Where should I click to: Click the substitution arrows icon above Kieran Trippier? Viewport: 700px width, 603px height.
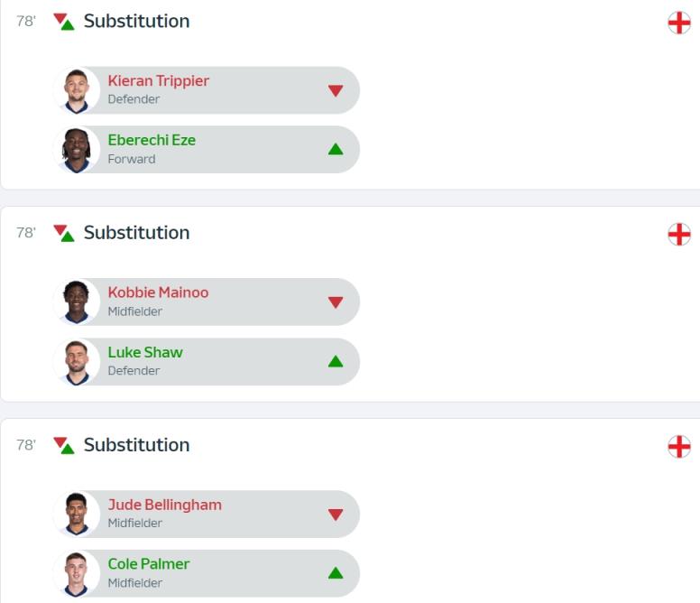(x=63, y=21)
